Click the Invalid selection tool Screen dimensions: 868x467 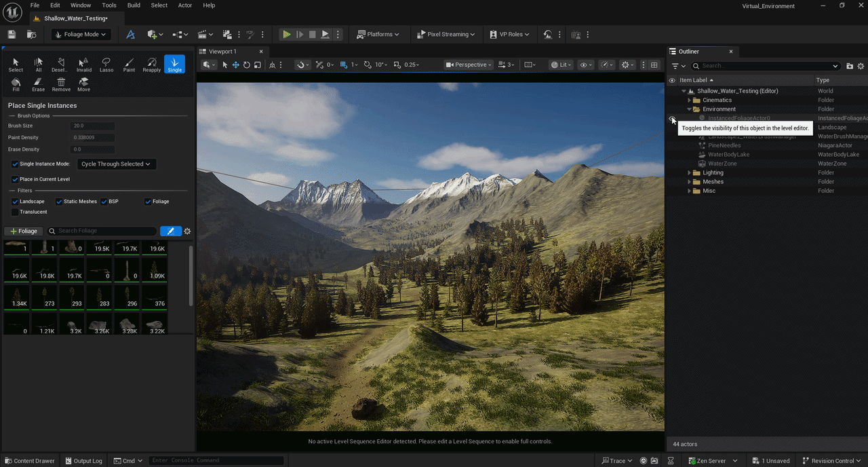point(84,64)
